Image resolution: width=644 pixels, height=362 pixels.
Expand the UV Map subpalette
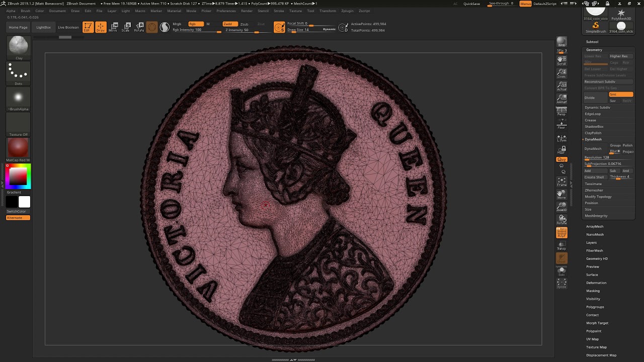coord(592,339)
